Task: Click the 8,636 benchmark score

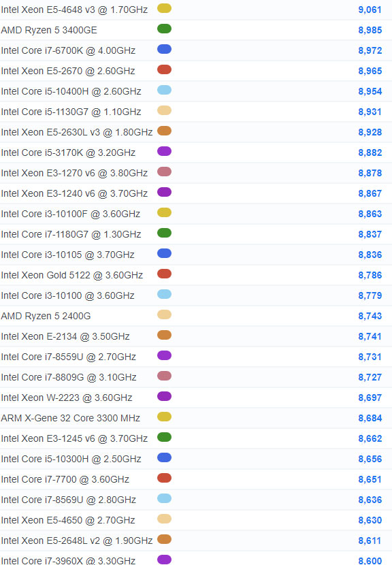Action: coord(370,500)
